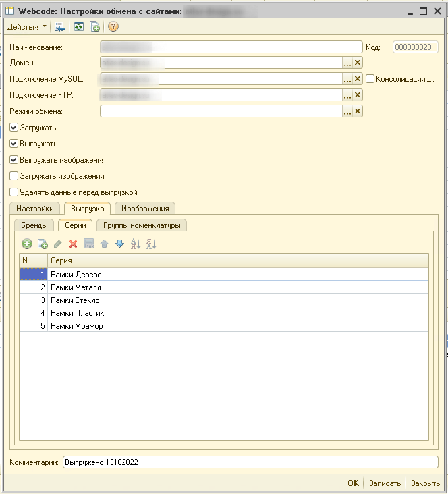448x494 pixels.
Task: Enable the Загружать изображения checkbox
Action: 14,176
